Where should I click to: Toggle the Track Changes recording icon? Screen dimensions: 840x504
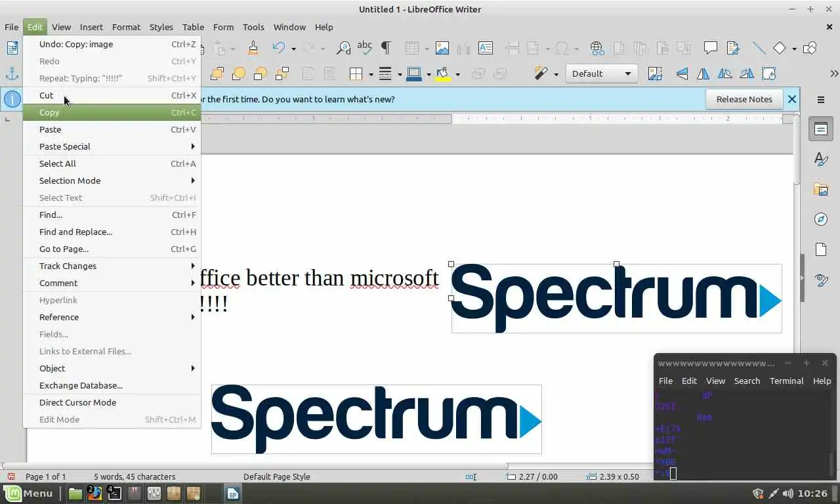[x=732, y=48]
